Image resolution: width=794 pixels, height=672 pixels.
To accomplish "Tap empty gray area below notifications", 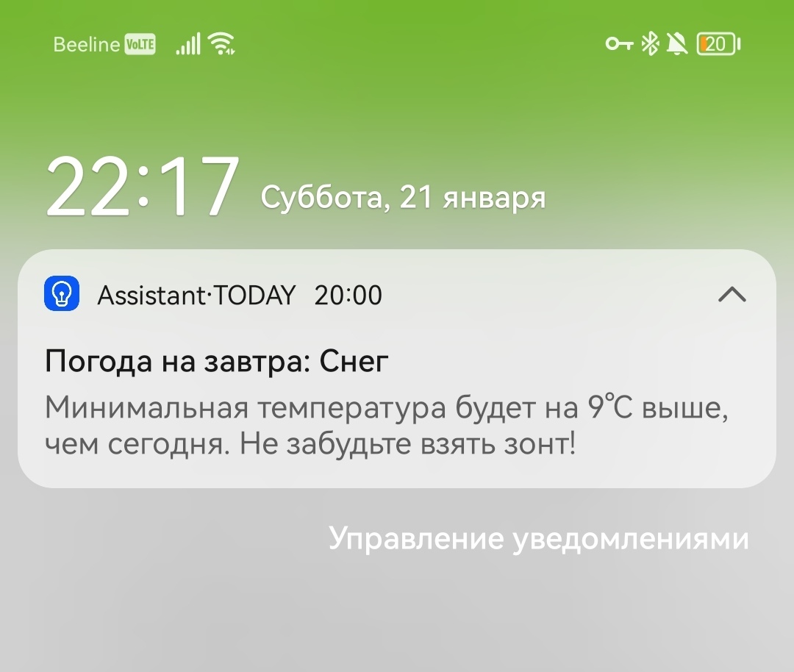I will point(397,618).
